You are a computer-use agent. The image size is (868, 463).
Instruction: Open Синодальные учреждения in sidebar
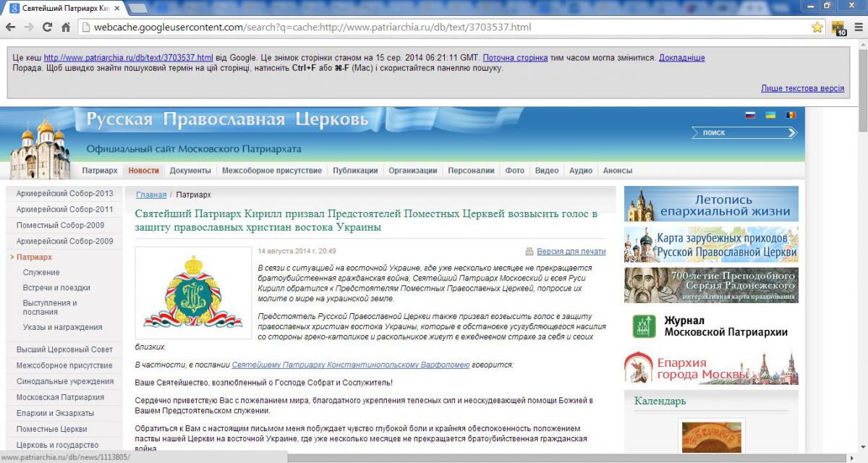[64, 382]
